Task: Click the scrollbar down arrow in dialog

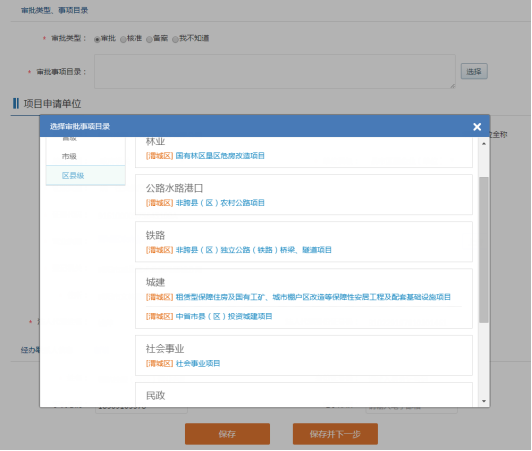Action: (483, 401)
